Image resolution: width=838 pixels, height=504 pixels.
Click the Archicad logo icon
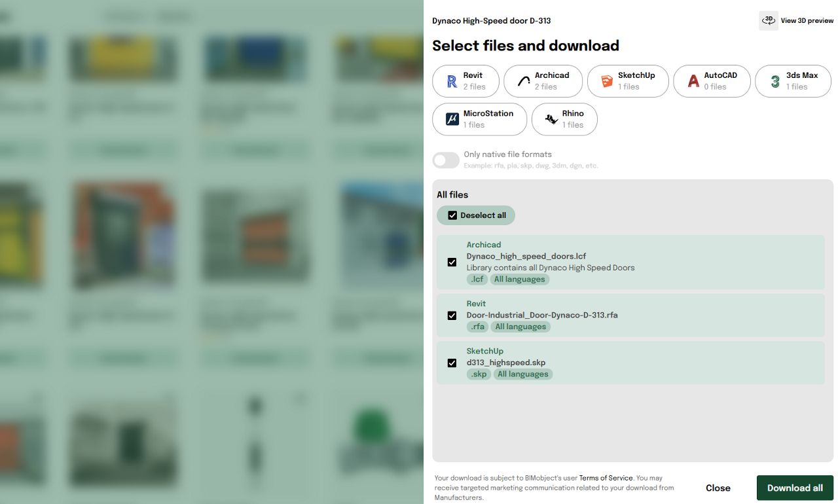point(524,81)
